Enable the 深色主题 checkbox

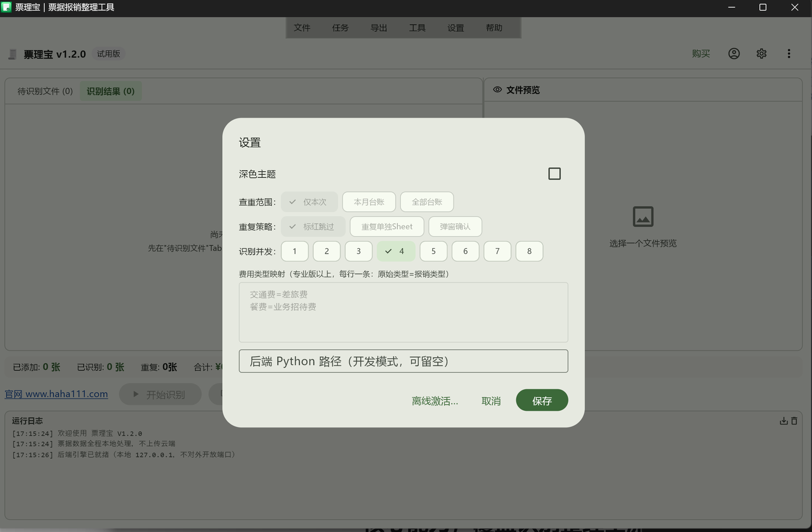pos(554,173)
